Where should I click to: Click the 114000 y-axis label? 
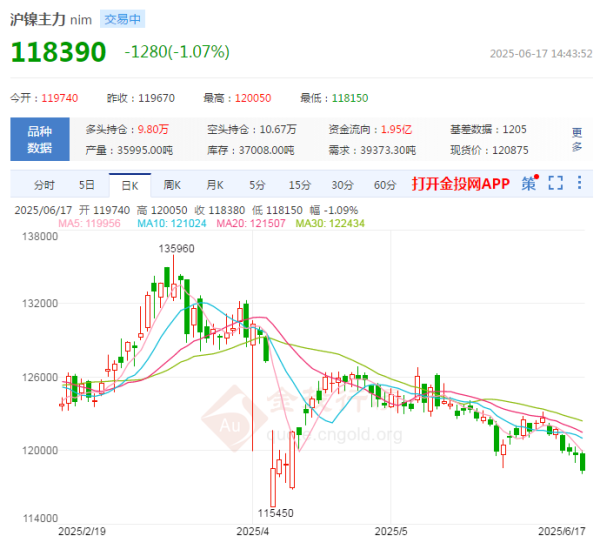40,518
